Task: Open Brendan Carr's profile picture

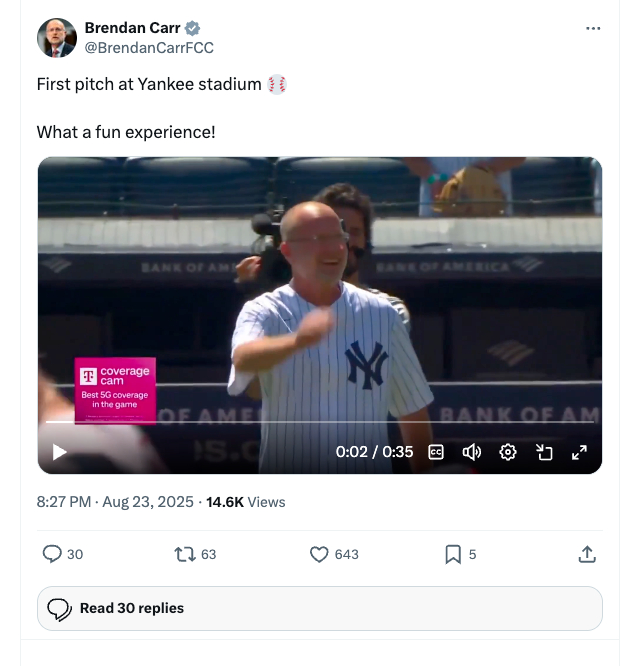Action: [x=57, y=38]
